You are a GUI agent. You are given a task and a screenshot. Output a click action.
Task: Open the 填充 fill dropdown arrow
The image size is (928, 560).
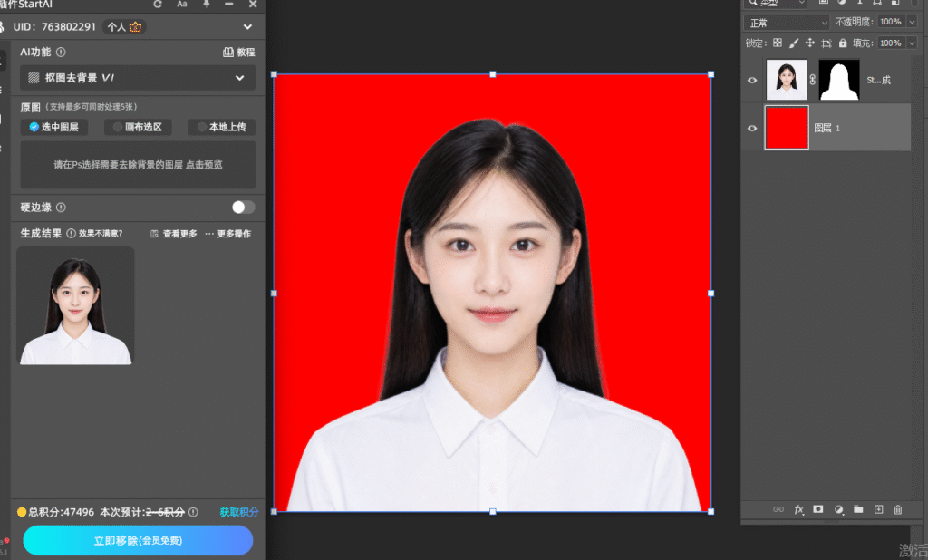pyautogui.click(x=912, y=43)
